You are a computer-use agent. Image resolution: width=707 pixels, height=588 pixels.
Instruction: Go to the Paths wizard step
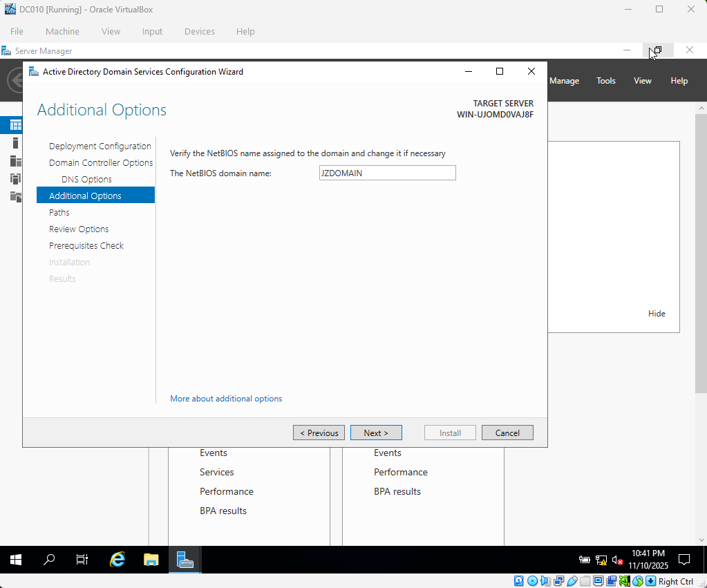tap(59, 212)
